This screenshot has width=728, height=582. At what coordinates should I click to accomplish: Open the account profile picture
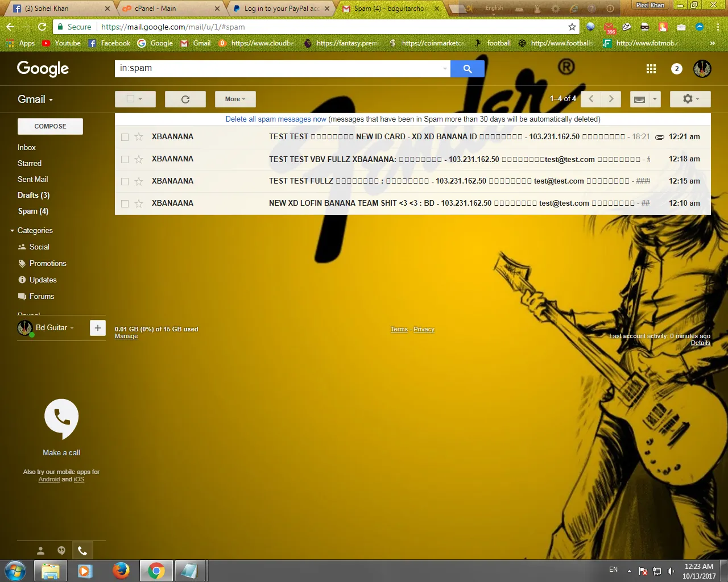(x=702, y=69)
